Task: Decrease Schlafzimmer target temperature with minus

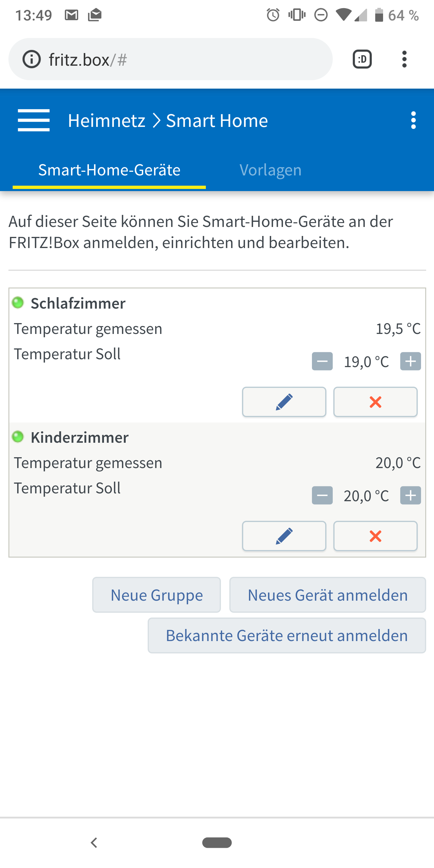Action: (322, 362)
